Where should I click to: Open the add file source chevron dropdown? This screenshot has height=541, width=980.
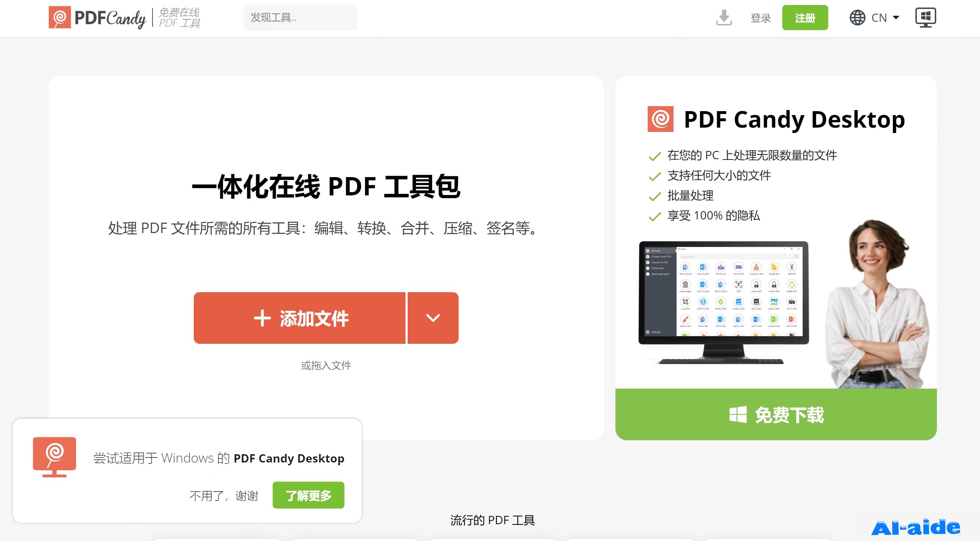pos(433,318)
